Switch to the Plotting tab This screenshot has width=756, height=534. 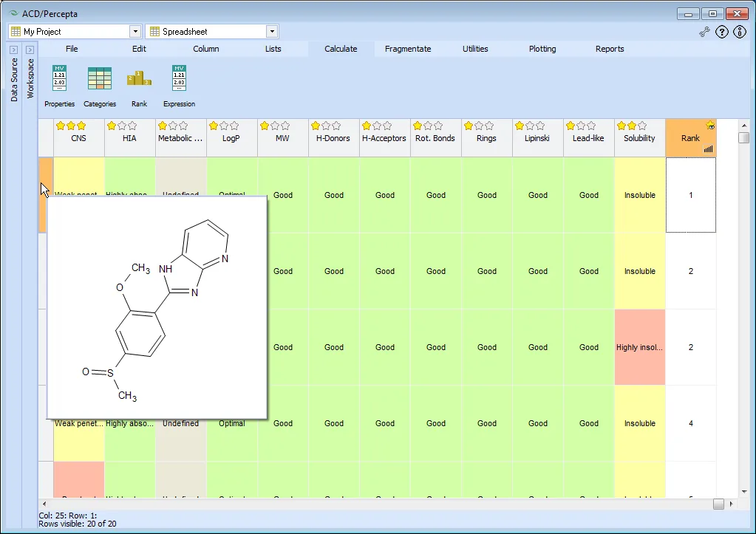542,49
